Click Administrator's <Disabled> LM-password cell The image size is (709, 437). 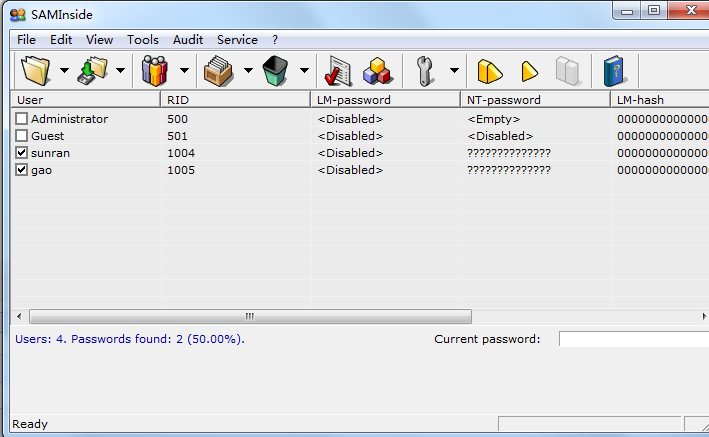click(350, 119)
